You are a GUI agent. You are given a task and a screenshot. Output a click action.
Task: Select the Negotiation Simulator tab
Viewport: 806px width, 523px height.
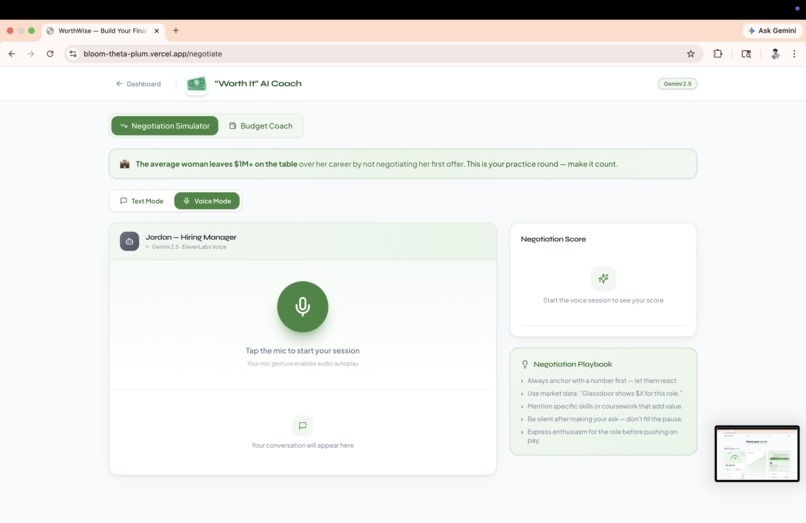coord(164,126)
